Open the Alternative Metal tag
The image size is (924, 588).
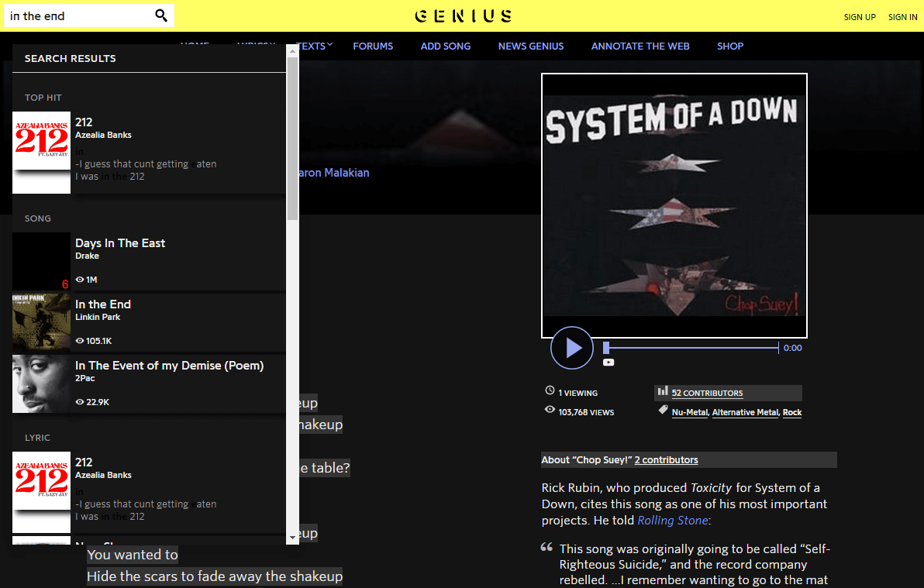(745, 412)
